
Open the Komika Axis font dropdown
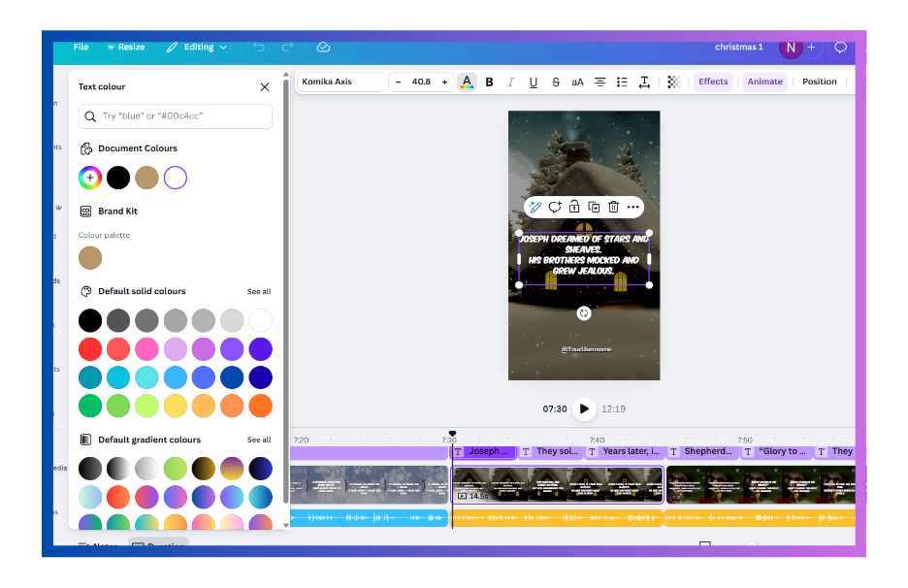pos(340,82)
